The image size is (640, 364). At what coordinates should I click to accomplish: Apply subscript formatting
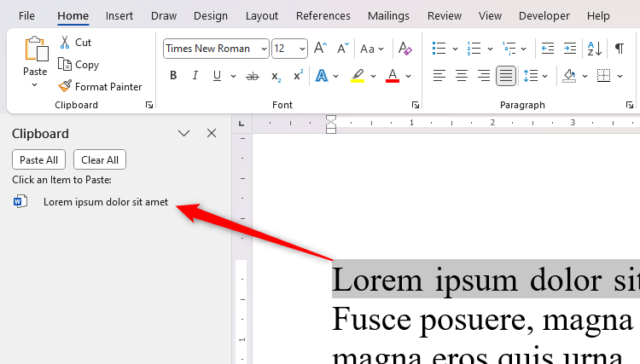tap(276, 76)
